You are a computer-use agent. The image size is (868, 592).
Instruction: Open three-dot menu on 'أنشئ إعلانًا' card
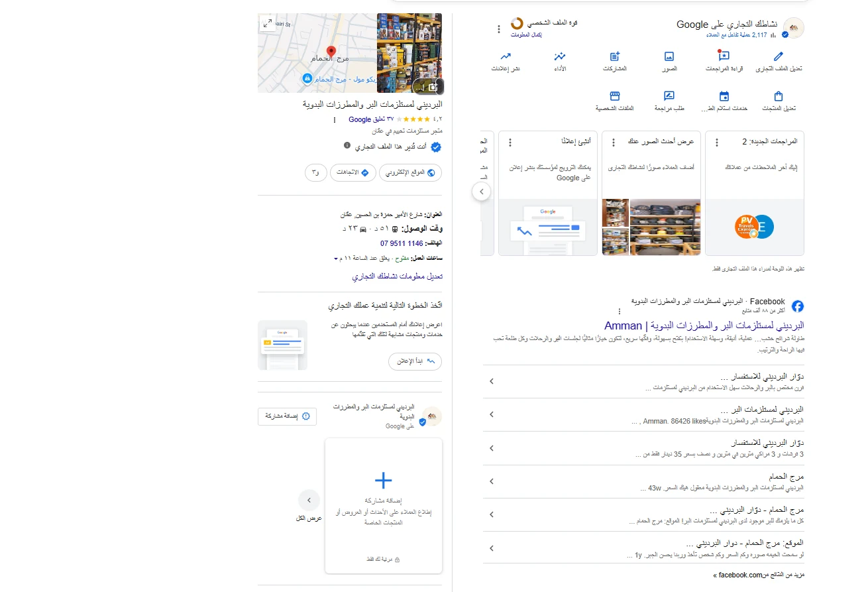click(x=511, y=143)
